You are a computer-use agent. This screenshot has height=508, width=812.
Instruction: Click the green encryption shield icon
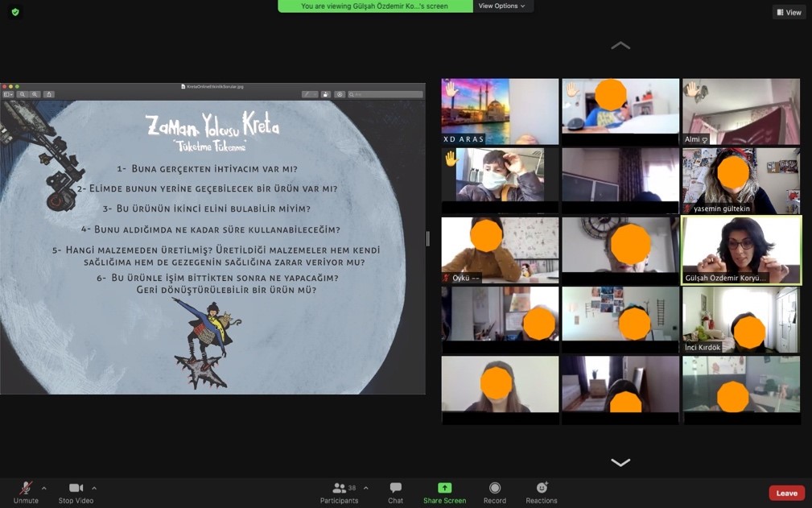14,12
